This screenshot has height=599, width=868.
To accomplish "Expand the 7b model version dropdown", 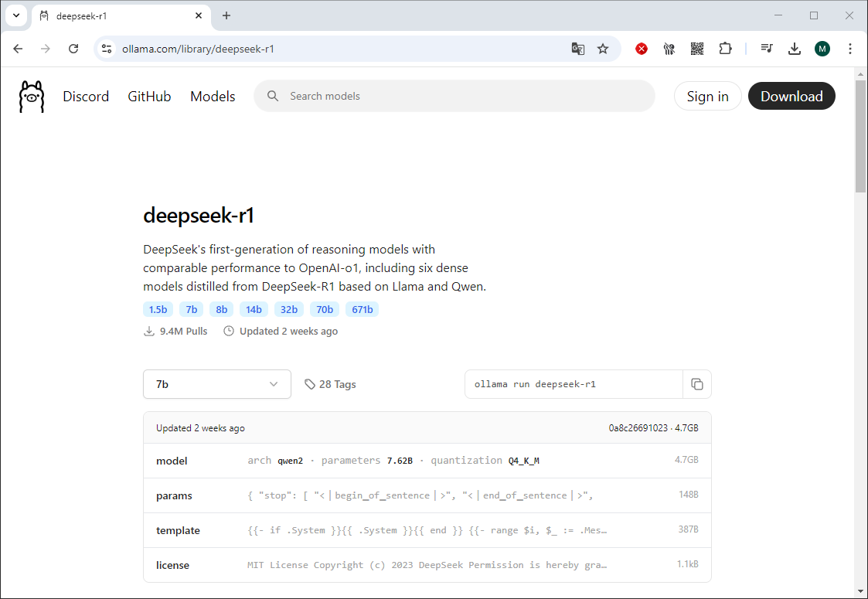I will (x=217, y=384).
